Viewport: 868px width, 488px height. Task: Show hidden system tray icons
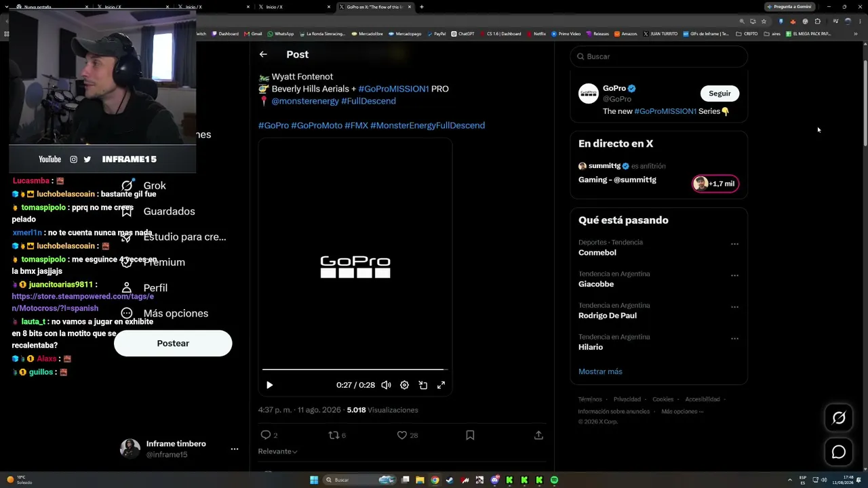pos(789,480)
